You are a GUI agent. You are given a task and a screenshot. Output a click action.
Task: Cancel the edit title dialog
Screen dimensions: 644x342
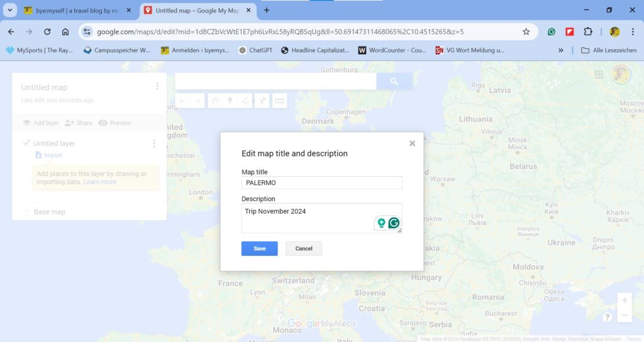[304, 248]
